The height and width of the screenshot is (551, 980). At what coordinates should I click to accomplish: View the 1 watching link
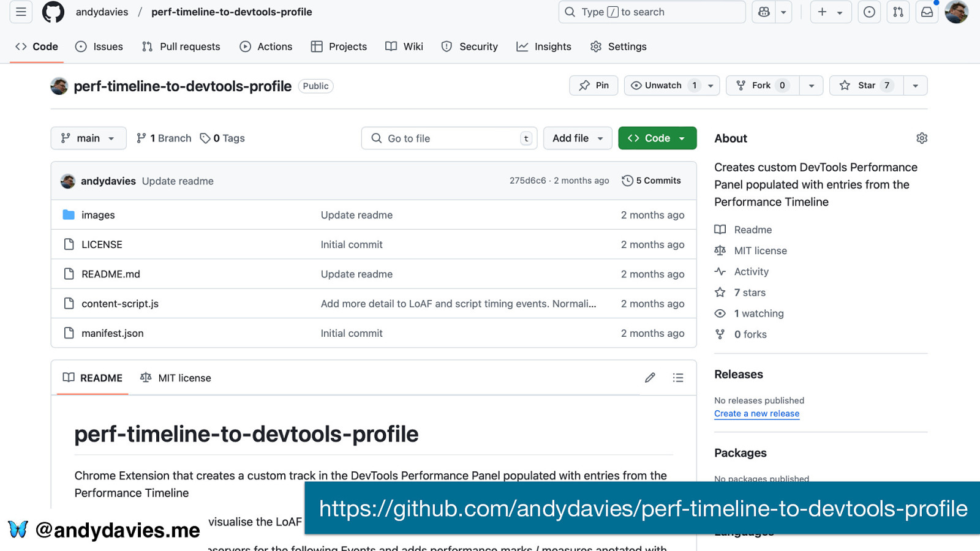click(750, 313)
